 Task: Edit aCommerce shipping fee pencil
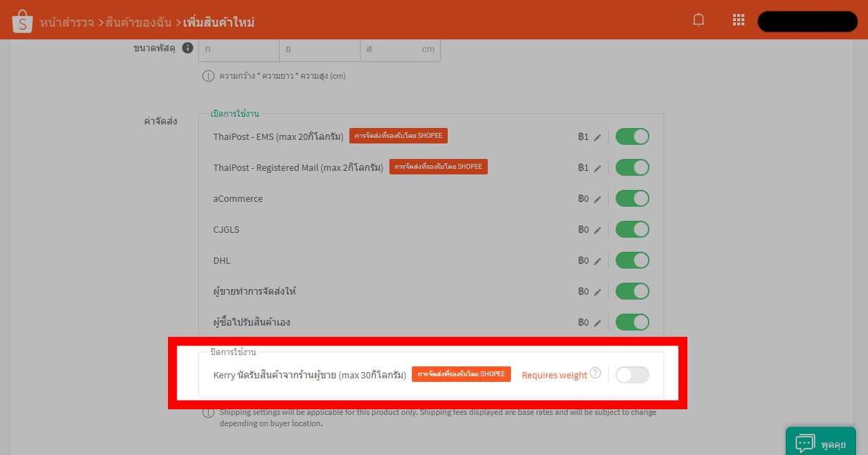click(x=597, y=199)
